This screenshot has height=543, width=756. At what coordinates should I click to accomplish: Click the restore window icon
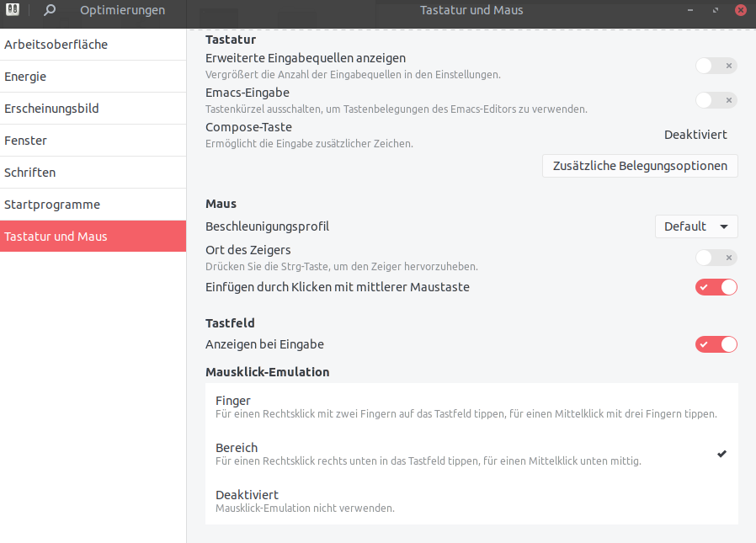(716, 10)
